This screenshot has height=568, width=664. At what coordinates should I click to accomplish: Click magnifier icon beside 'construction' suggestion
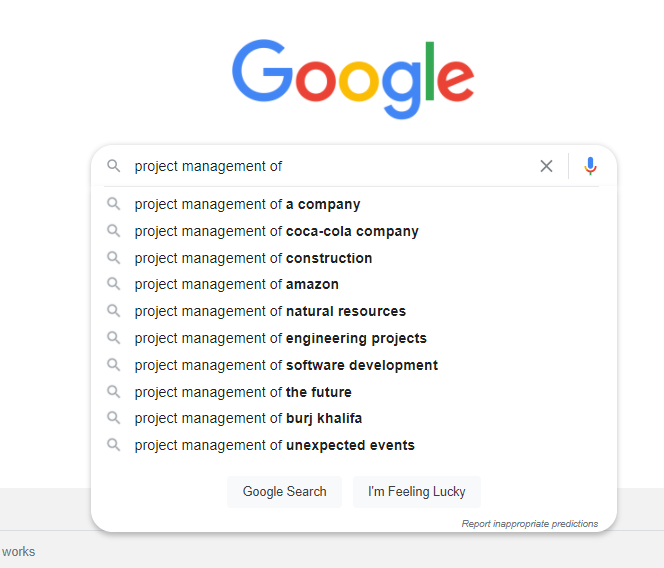pyautogui.click(x=114, y=258)
